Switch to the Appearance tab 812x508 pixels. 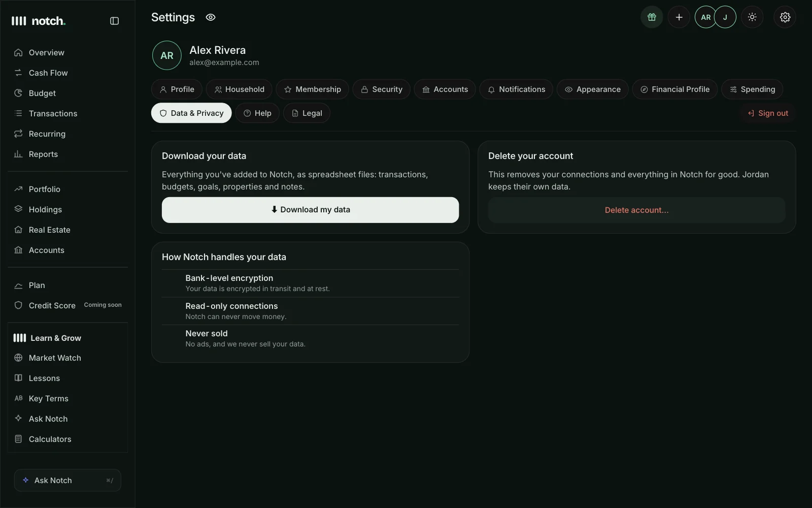coord(592,89)
